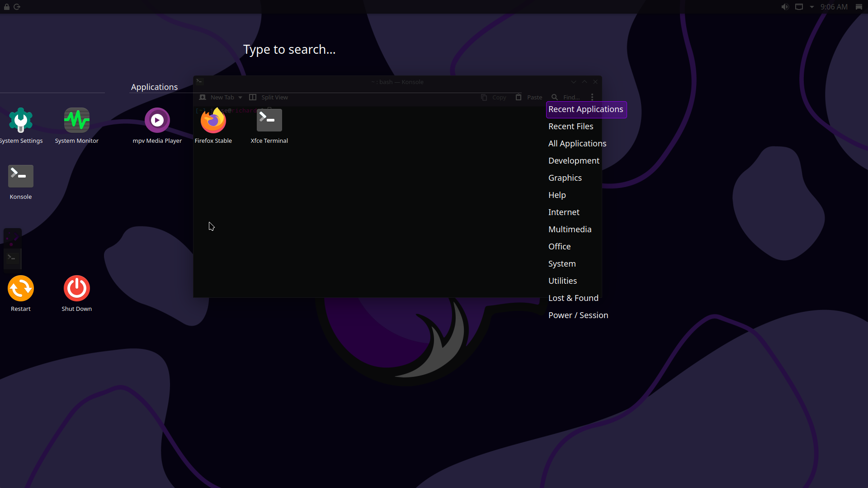Screen dimensions: 868x488
Task: Open Firefox Stable browser
Action: pyautogui.click(x=213, y=127)
